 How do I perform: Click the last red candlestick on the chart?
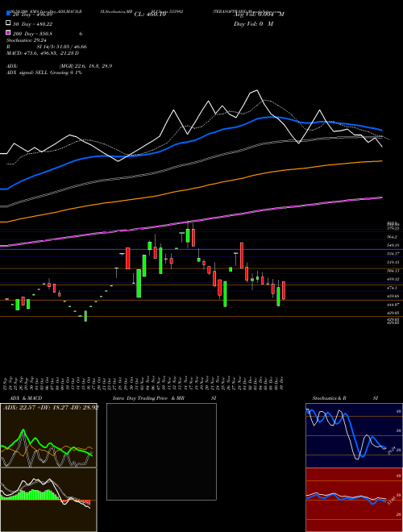point(284,290)
